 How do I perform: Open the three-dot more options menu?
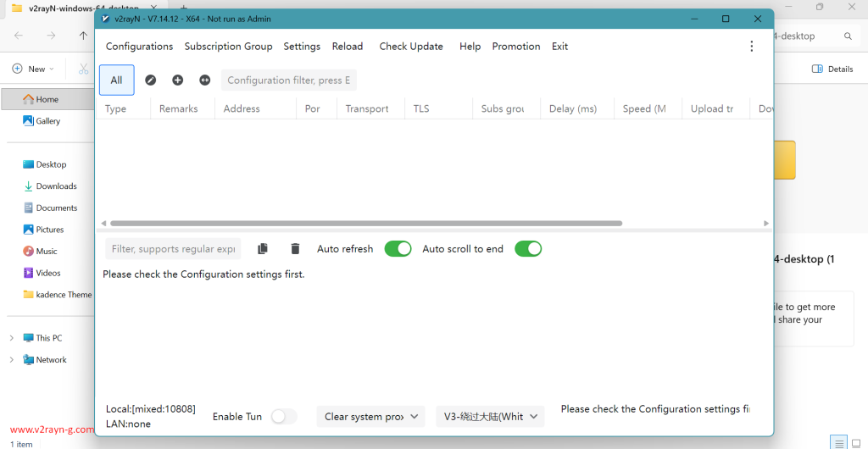[x=752, y=47]
